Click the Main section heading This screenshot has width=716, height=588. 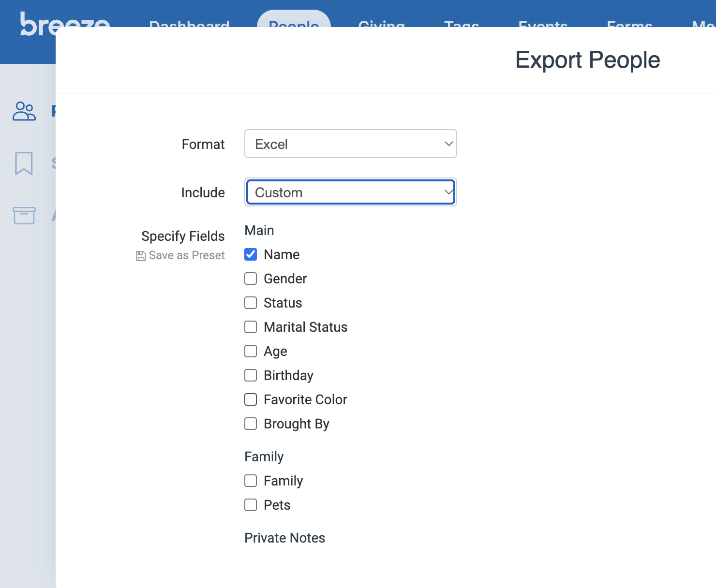tap(259, 230)
